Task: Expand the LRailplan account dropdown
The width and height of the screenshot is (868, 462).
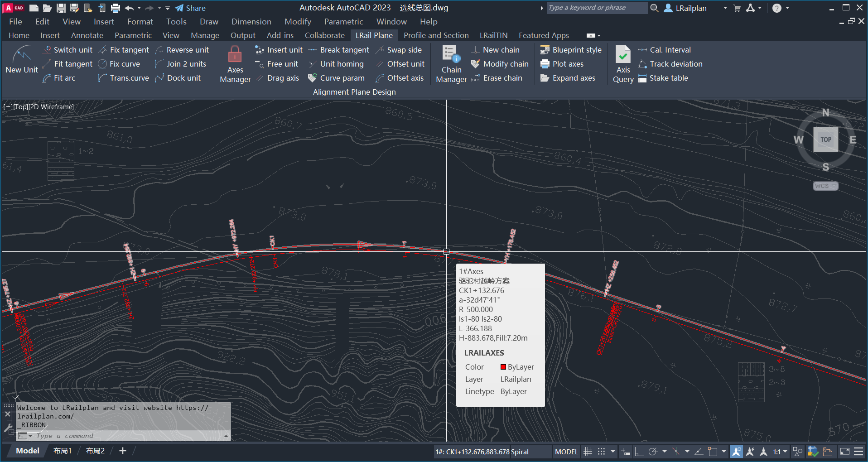Action: point(725,8)
